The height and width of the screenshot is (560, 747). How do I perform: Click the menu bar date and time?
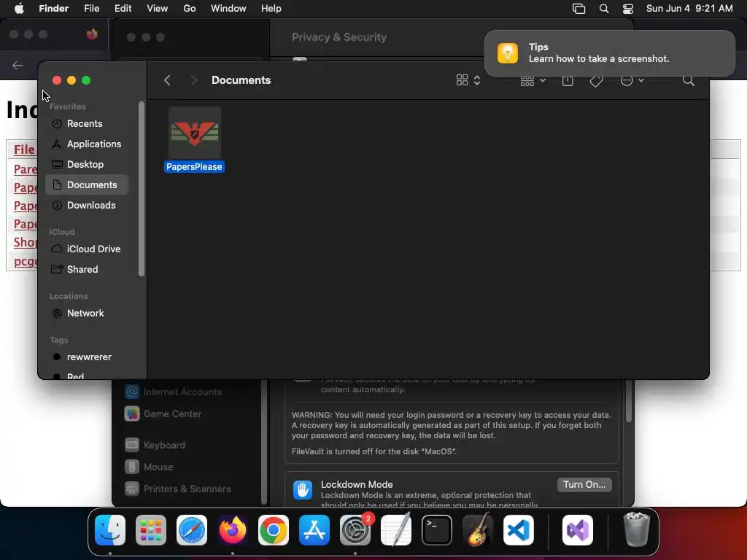tap(689, 9)
